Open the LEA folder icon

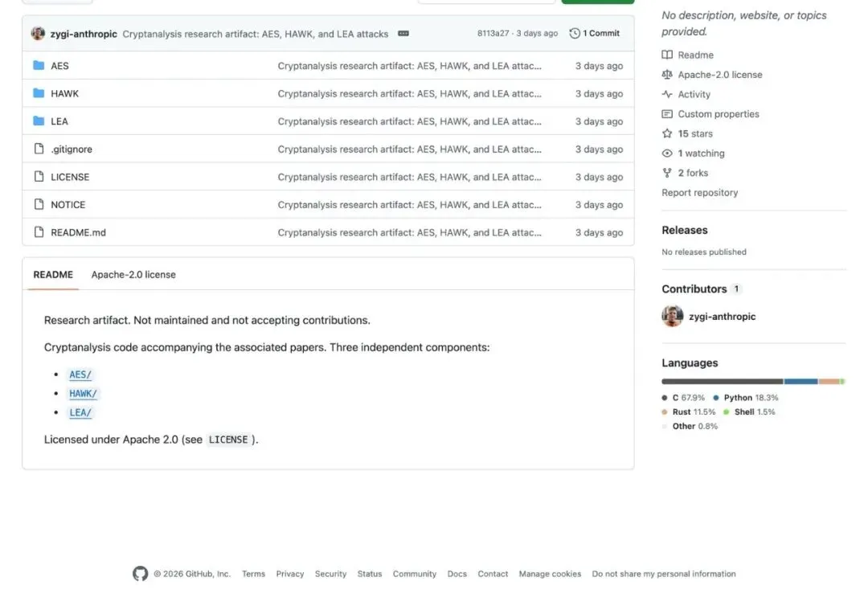39,121
